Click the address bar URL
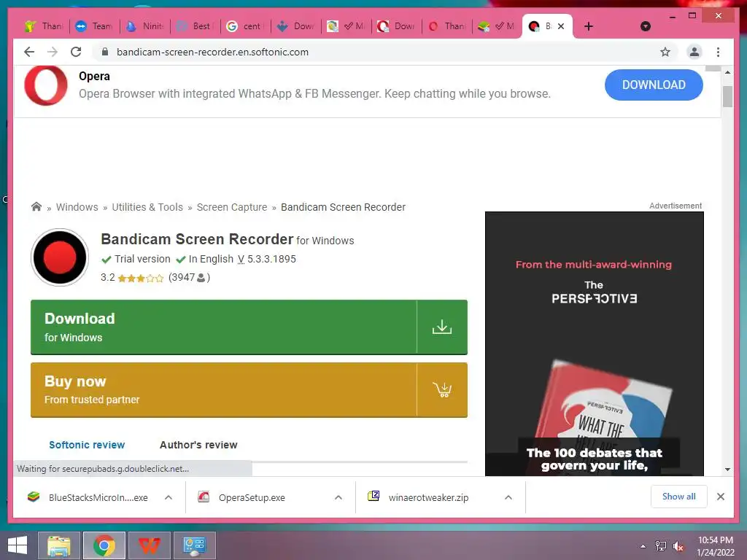This screenshot has height=560, width=747. click(212, 52)
